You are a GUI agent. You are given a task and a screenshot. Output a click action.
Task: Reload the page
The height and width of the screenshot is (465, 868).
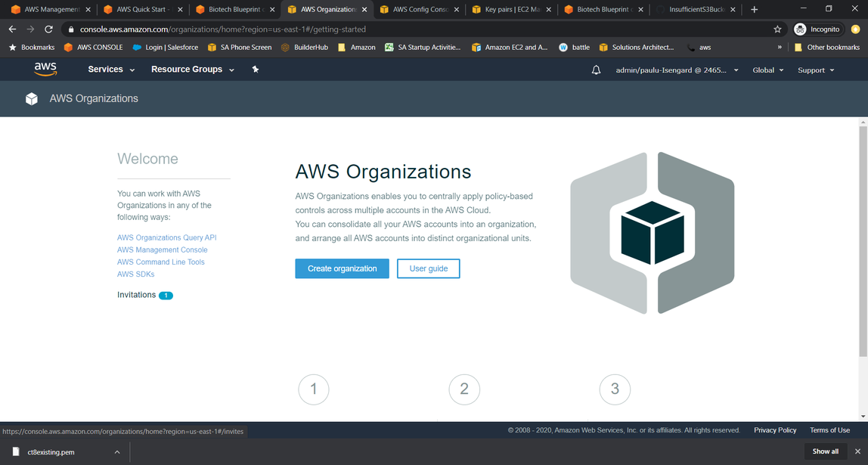pos(48,29)
